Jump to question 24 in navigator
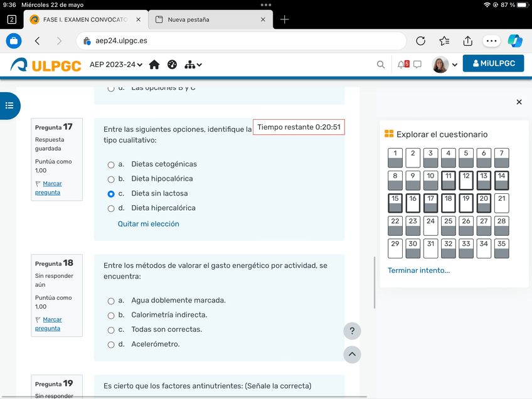The height and width of the screenshot is (399, 532). click(x=430, y=225)
